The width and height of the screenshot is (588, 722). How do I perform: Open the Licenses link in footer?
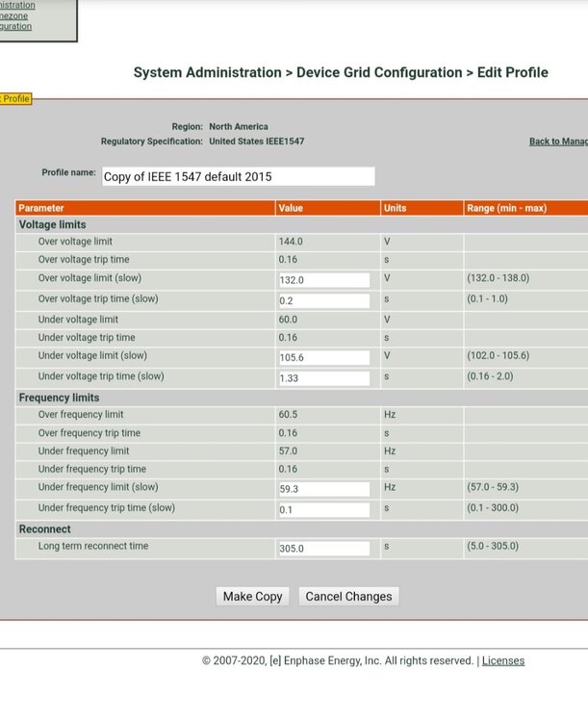point(502,660)
